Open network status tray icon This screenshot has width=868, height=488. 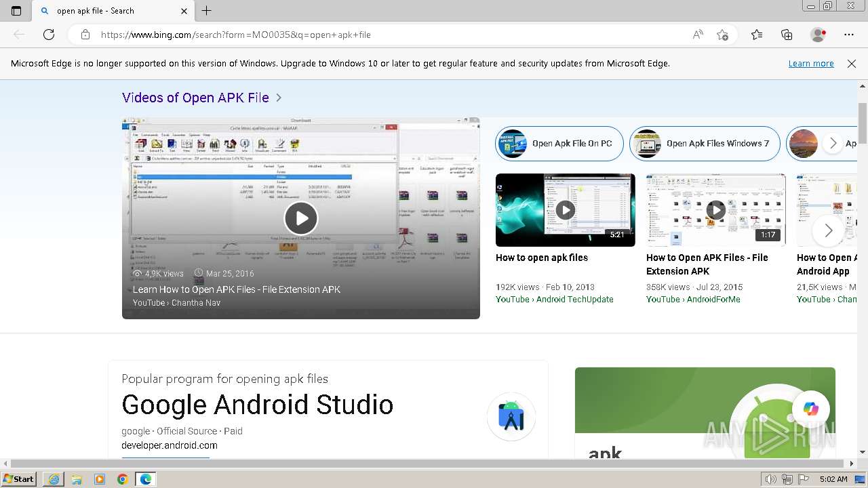click(x=787, y=479)
